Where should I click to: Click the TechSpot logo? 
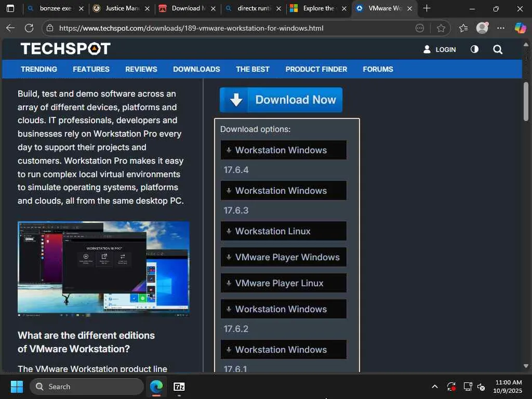click(x=65, y=49)
